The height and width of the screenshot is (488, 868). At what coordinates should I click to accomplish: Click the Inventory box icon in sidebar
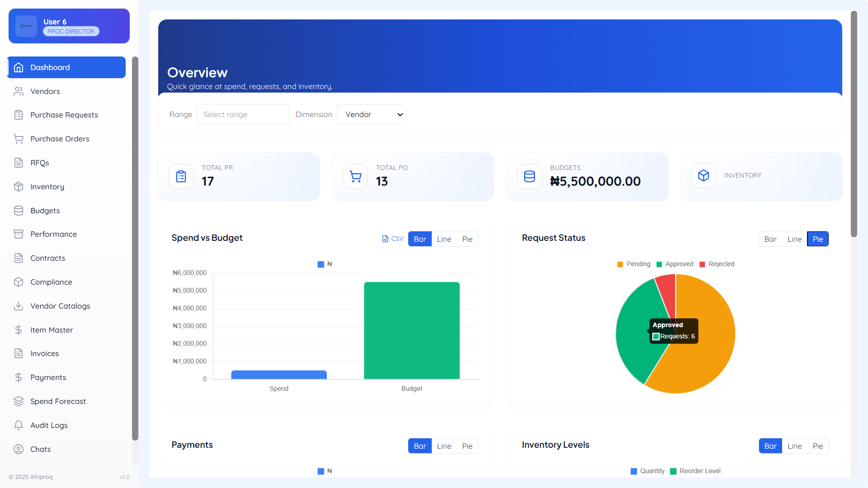[x=19, y=187]
